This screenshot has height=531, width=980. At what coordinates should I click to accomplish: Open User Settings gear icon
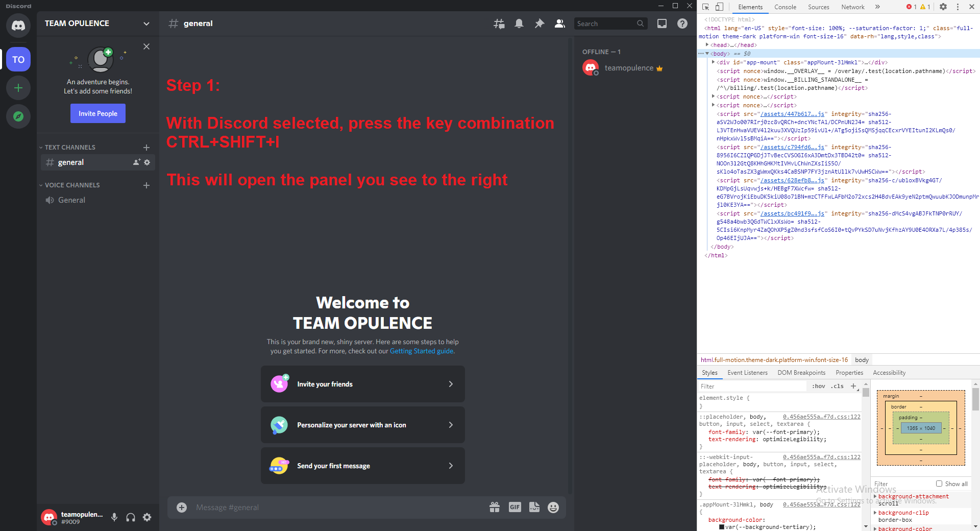coord(147,517)
